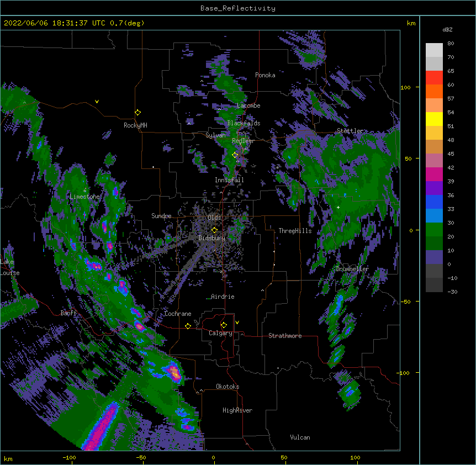Click the HighRiver label

237,410
